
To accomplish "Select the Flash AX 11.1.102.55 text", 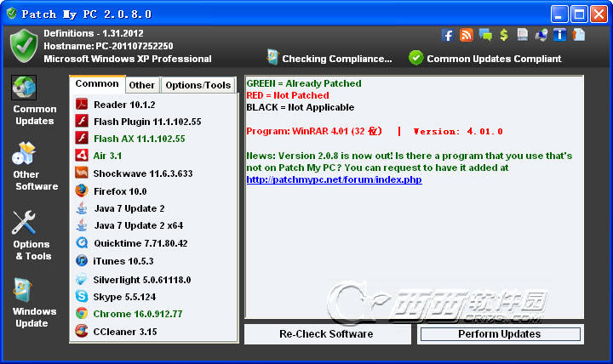I will coord(139,139).
